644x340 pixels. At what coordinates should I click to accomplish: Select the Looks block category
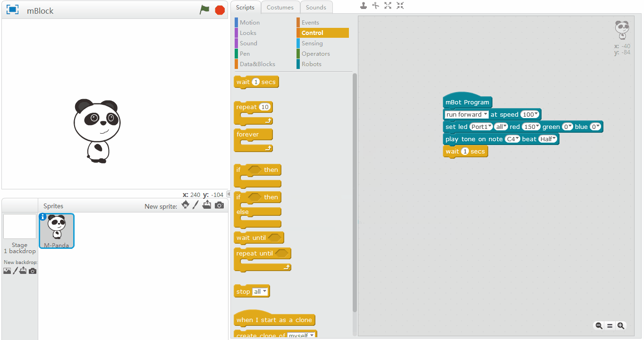(248, 33)
